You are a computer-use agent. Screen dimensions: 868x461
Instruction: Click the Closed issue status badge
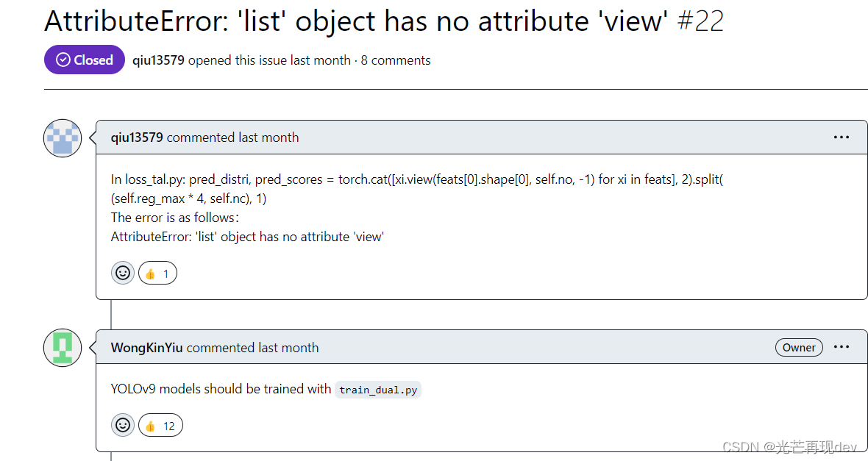[85, 60]
